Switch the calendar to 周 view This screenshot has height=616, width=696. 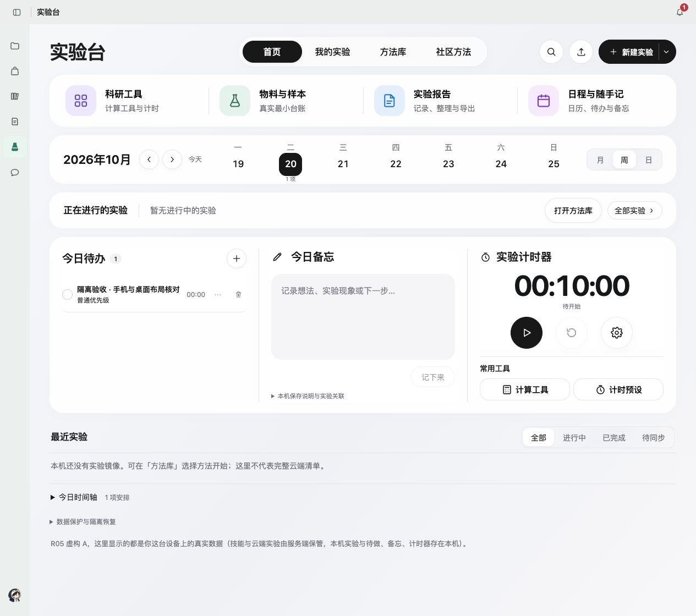(624, 160)
